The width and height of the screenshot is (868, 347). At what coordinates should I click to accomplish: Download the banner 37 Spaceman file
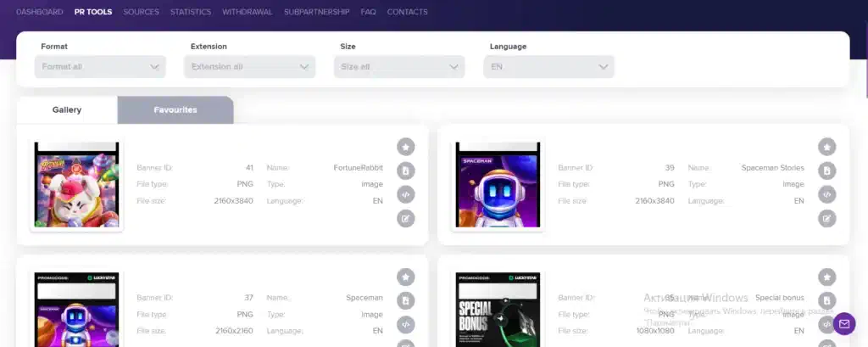[x=406, y=300]
